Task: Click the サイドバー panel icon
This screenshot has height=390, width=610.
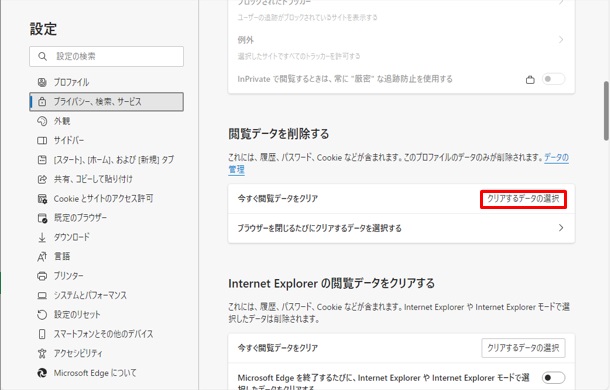Action: tap(42, 141)
